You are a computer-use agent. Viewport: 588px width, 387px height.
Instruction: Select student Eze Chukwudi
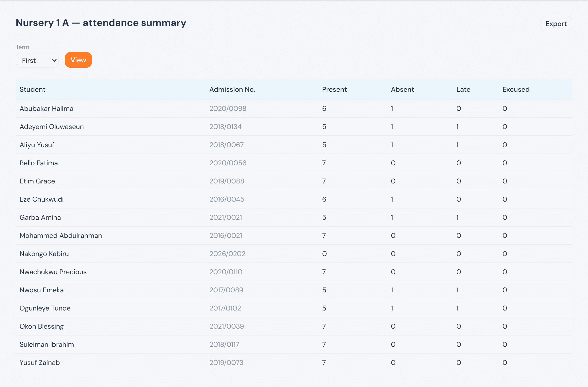pyautogui.click(x=41, y=199)
